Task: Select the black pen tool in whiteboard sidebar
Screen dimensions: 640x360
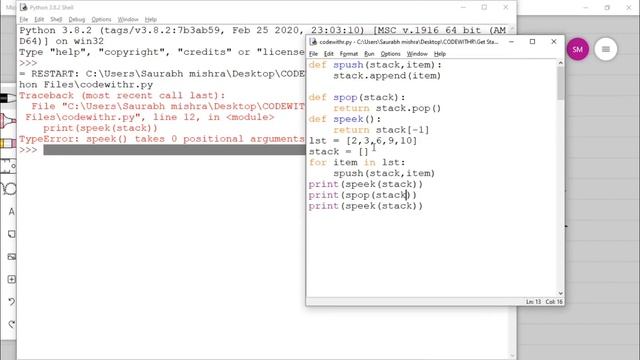Action: click(x=8, y=98)
